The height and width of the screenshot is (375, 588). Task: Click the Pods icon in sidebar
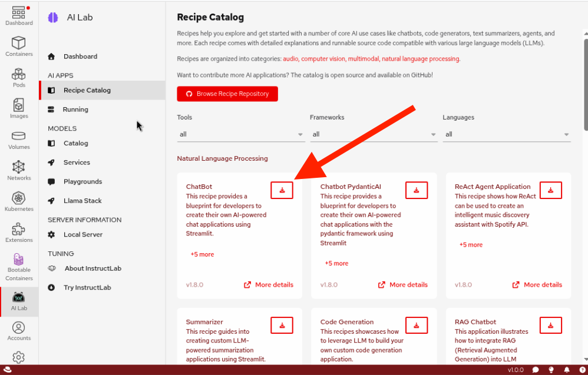[19, 77]
